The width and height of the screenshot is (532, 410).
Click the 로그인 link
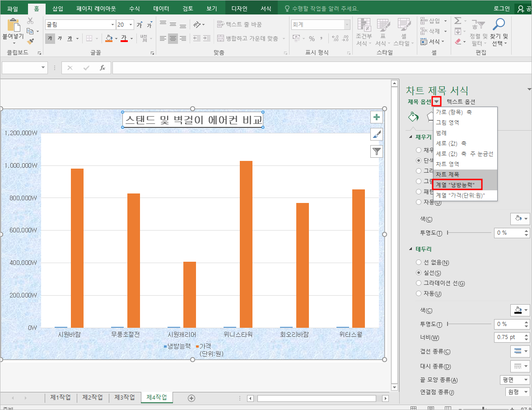pyautogui.click(x=501, y=9)
